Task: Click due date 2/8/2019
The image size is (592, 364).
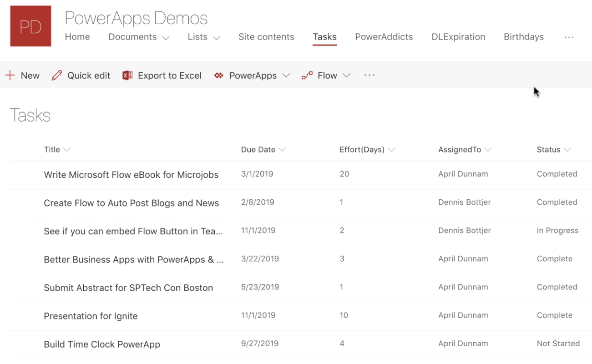Action: pyautogui.click(x=258, y=202)
